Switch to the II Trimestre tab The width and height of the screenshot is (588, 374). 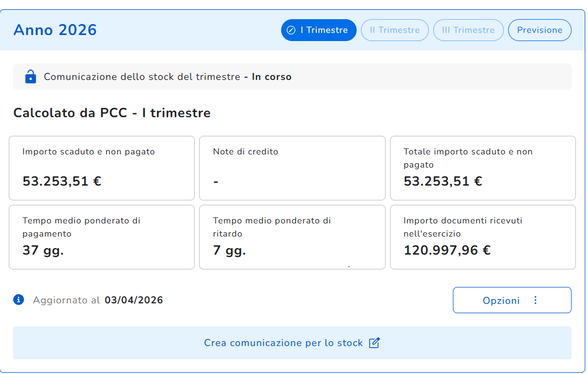point(394,30)
